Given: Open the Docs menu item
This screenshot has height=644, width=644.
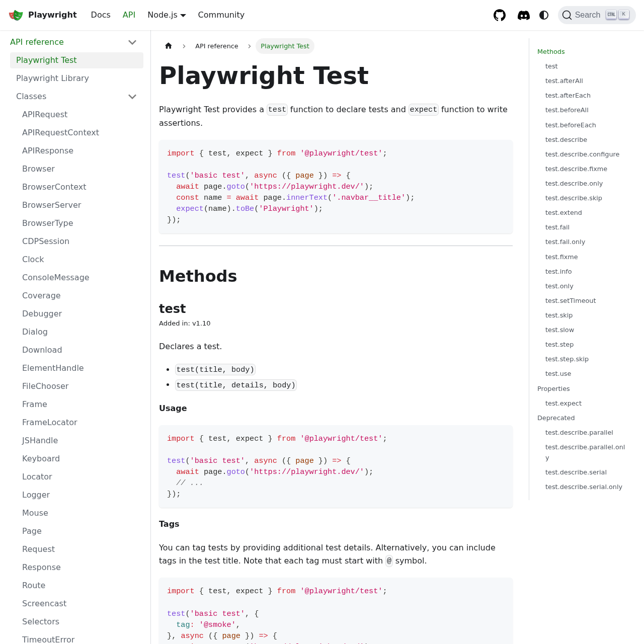Looking at the screenshot, I should (x=101, y=15).
